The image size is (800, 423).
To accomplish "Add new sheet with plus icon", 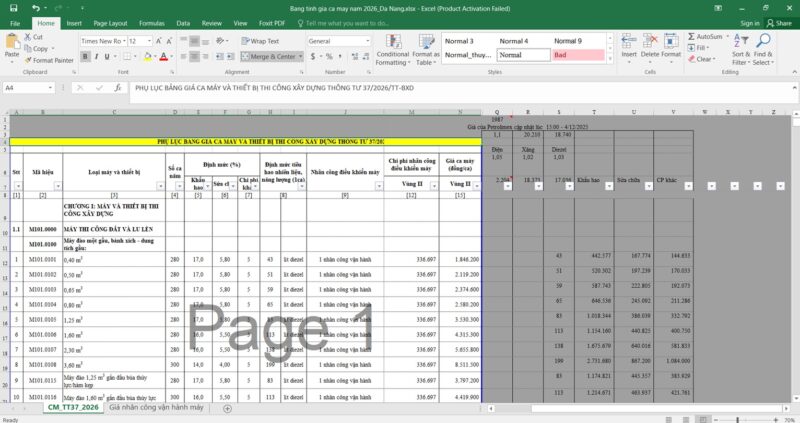I will 228,408.
